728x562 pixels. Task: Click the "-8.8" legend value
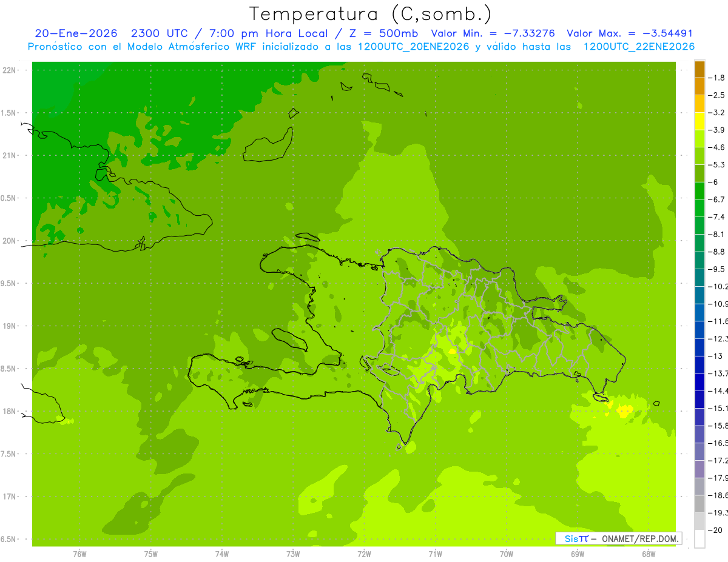(718, 252)
